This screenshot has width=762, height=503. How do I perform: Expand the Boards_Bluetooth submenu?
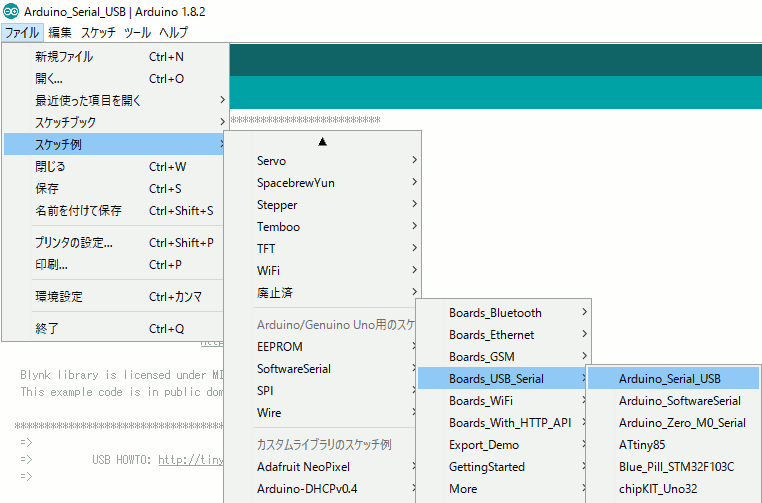pos(503,312)
